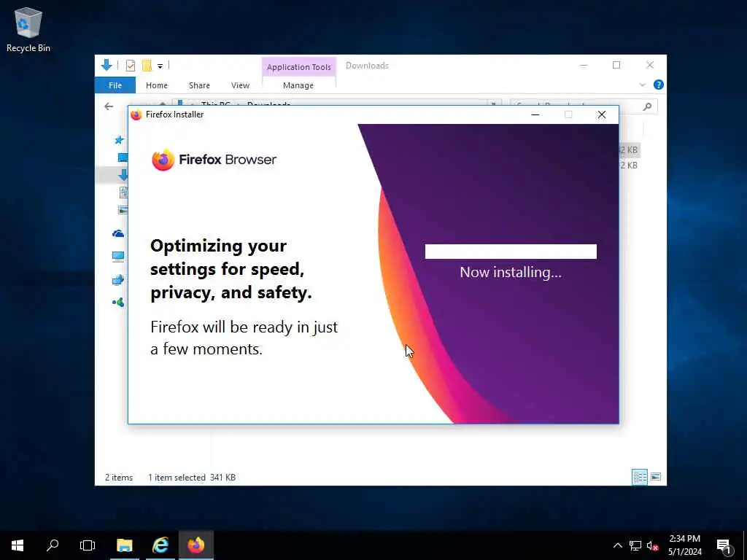Click the New Folder icon in the Quick Access Toolbar
The width and height of the screenshot is (747, 560).
(147, 66)
